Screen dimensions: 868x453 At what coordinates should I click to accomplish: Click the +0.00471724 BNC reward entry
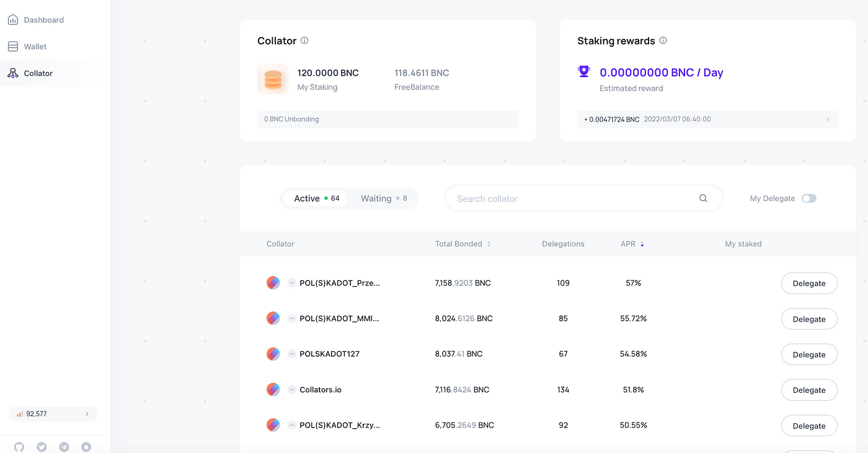pos(708,119)
